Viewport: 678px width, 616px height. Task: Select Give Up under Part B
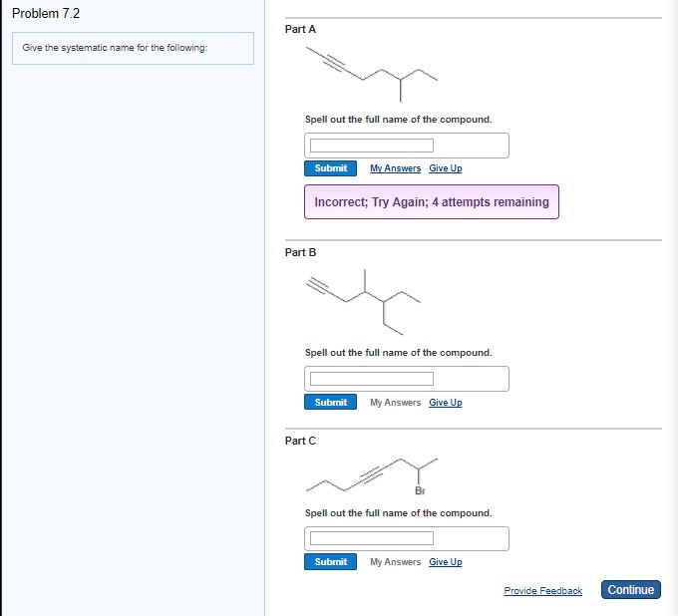[445, 403]
